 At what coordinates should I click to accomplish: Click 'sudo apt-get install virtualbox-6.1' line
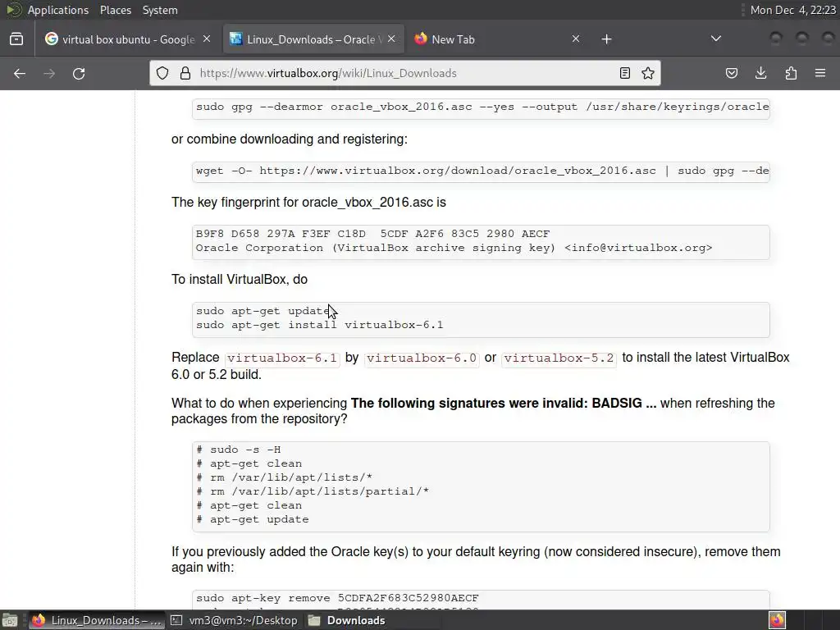coord(320,325)
